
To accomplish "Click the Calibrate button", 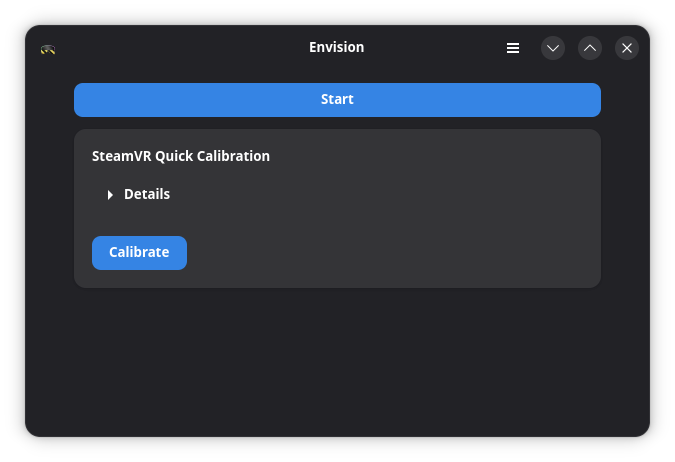I will [x=139, y=253].
